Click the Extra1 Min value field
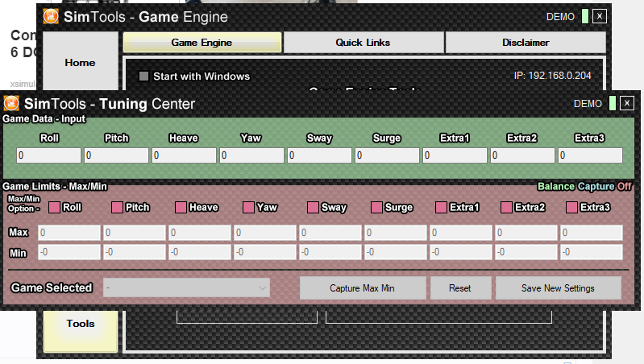The image size is (644, 364). pyautogui.click(x=461, y=252)
